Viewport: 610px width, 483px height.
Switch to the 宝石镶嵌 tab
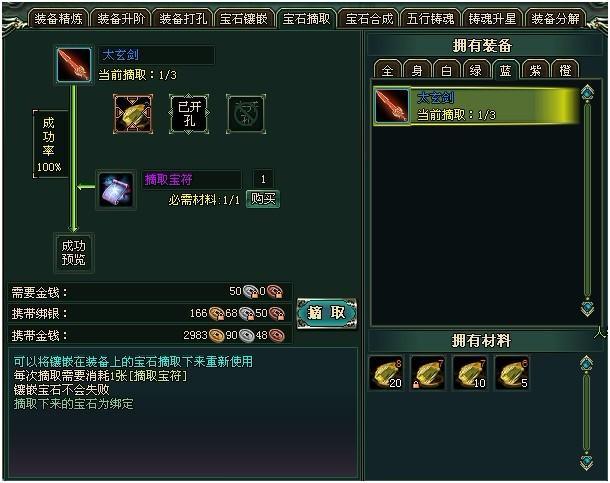point(244,19)
